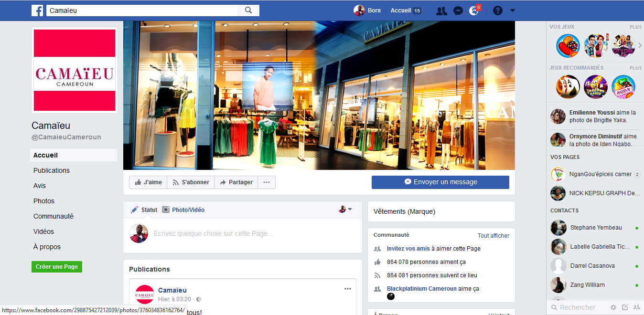Click PLUS next to JEUX RECOMMANDÉS
The image size is (644, 315).
pos(635,68)
